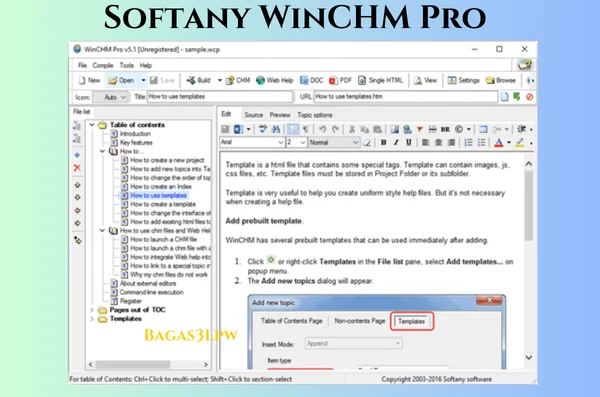Click the CHM output button
This screenshot has width=600, height=397.
click(x=238, y=80)
